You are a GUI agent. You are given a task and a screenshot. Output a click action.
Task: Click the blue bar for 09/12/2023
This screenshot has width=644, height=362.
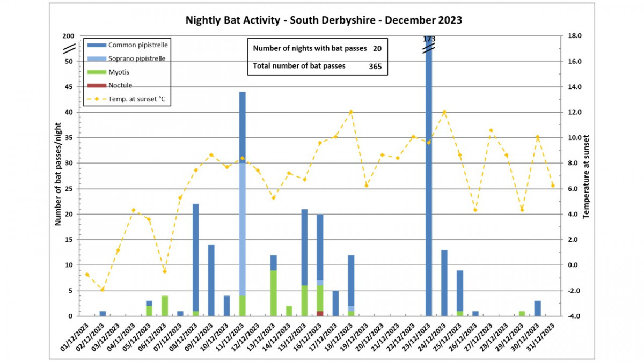pyautogui.click(x=211, y=280)
